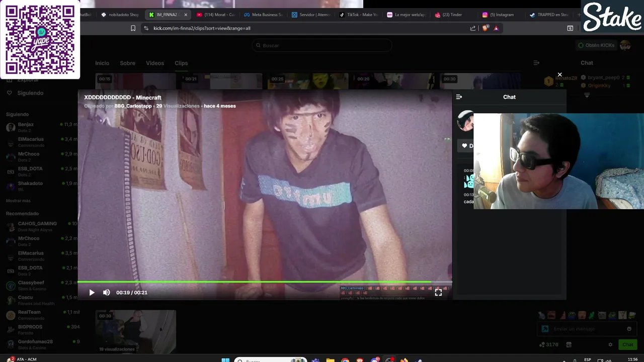This screenshot has height=362, width=644.
Task: Bookmark page with the bookmark icon
Action: tap(133, 28)
